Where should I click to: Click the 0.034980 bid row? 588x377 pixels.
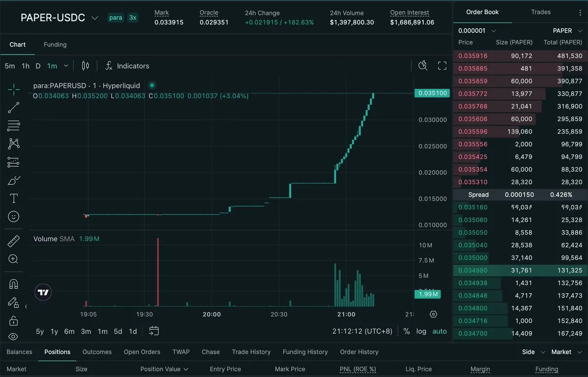[x=520, y=271]
